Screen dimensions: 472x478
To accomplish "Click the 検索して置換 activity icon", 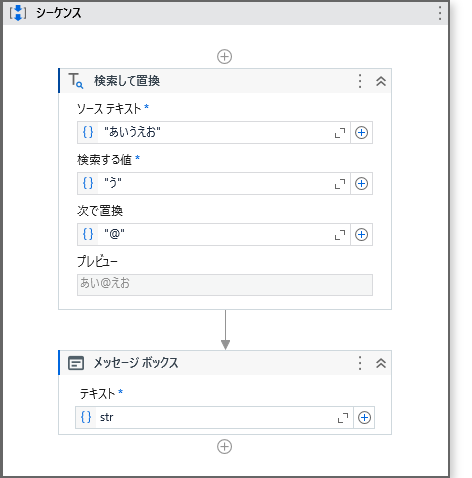I will (76, 81).
